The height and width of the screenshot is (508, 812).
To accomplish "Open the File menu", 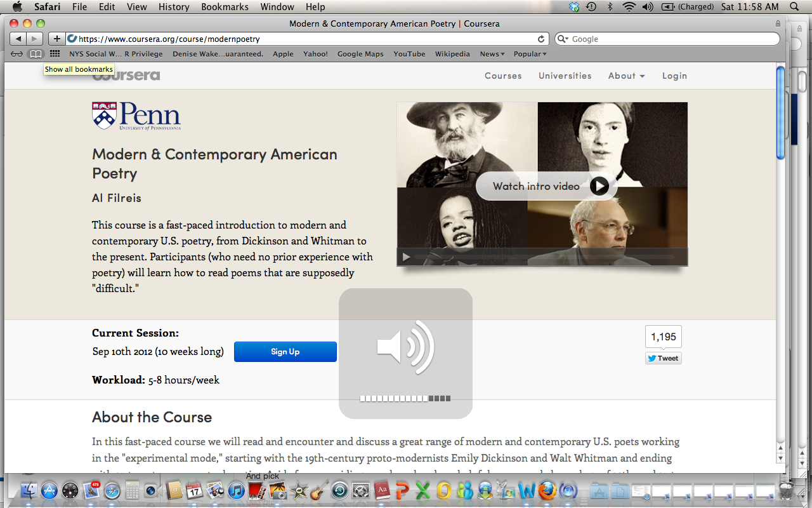I will coord(80,7).
